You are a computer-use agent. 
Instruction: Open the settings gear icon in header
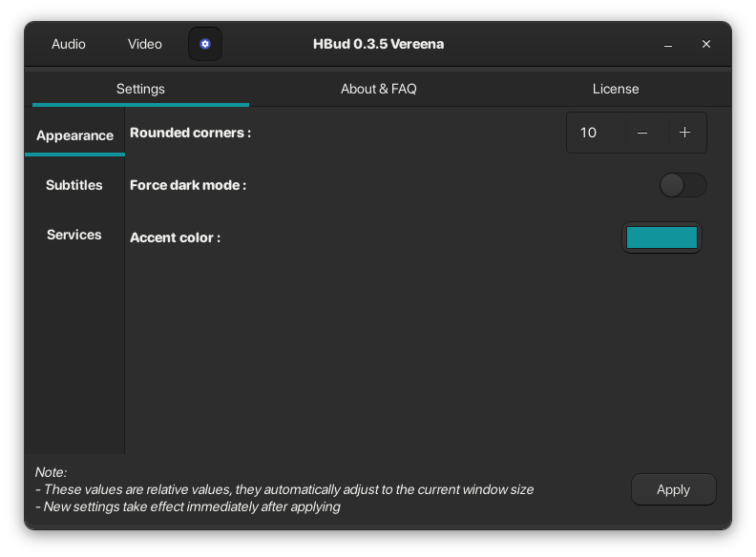pos(205,44)
